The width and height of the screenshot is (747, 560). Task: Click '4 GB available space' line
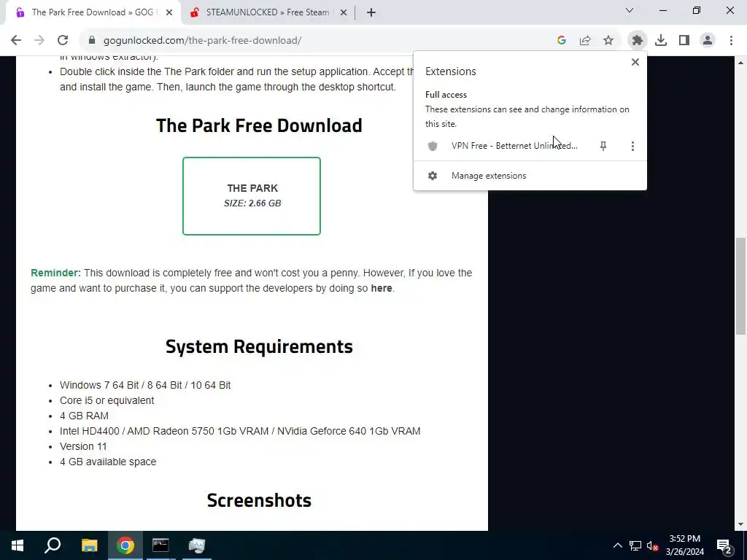[108, 462]
